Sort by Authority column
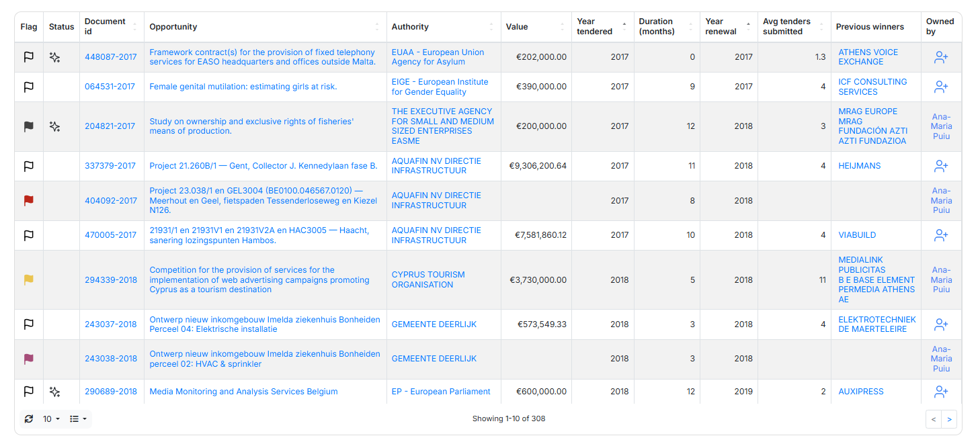Image resolution: width=980 pixels, height=440 pixels. point(444,27)
